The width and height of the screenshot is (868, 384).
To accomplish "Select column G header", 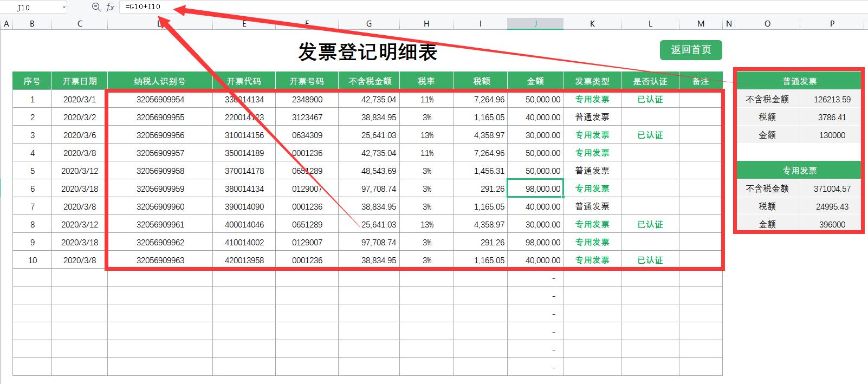I will (369, 23).
